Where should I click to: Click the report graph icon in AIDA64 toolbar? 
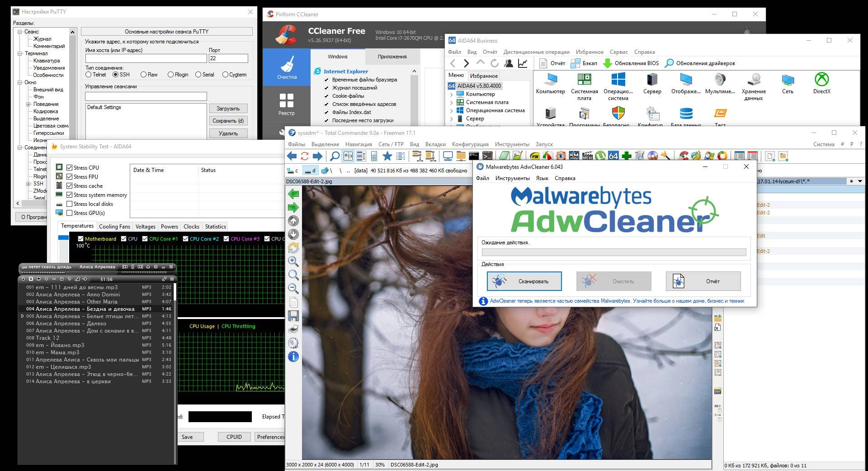click(x=523, y=63)
